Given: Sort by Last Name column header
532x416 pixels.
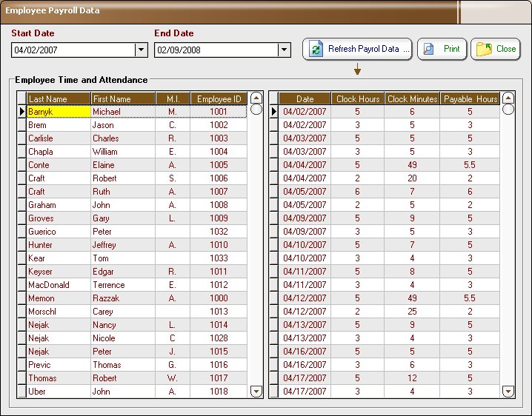Looking at the screenshot, I should (59, 98).
